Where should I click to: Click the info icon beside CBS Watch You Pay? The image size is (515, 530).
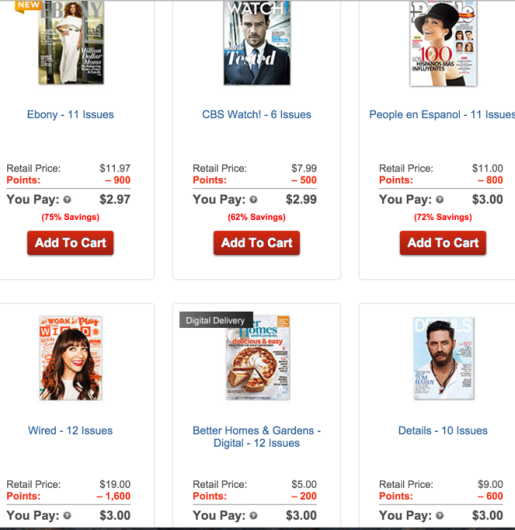[x=253, y=200]
